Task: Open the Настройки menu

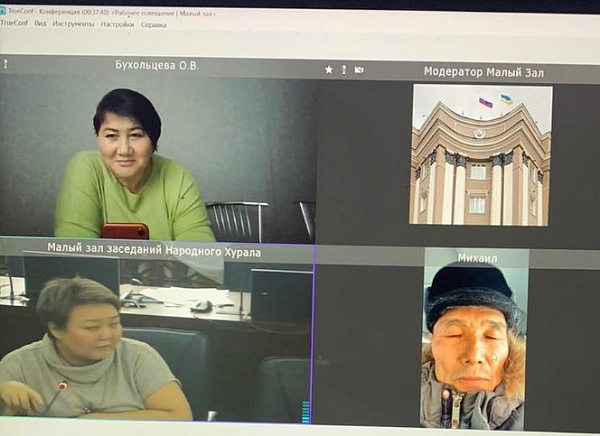Action: [117, 23]
